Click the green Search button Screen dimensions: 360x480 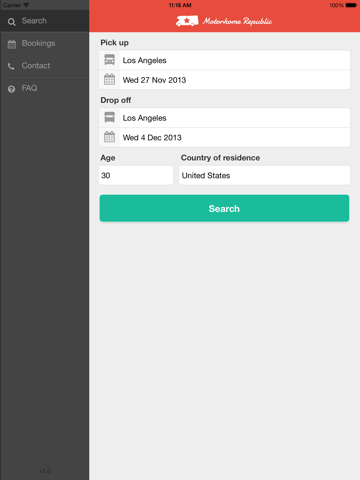click(x=224, y=208)
